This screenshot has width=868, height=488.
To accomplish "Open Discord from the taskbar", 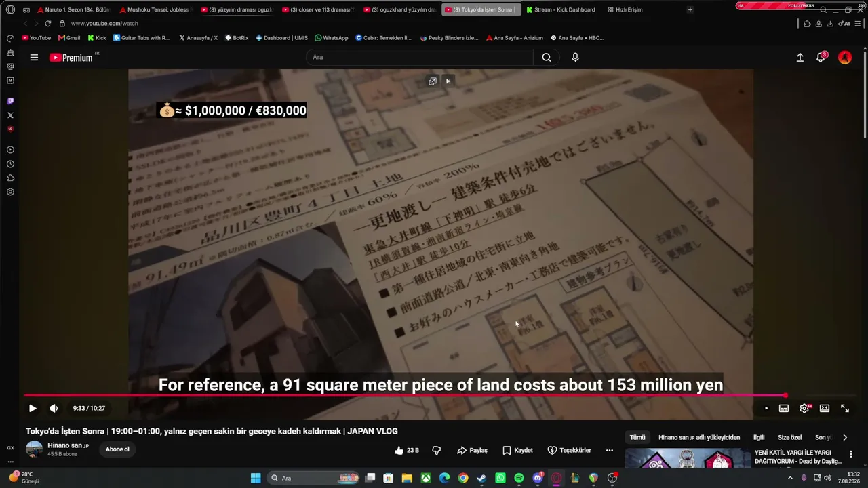I will [x=538, y=478].
